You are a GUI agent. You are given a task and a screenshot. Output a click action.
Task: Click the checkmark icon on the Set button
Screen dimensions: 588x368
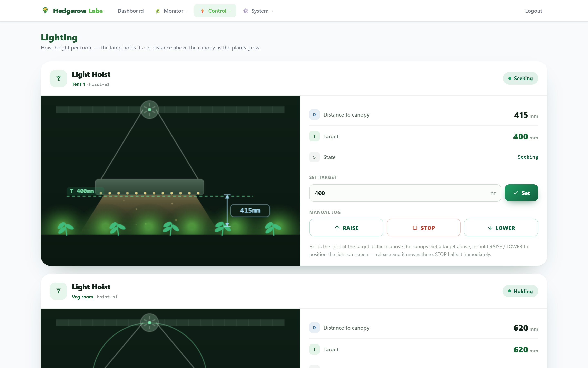516,193
